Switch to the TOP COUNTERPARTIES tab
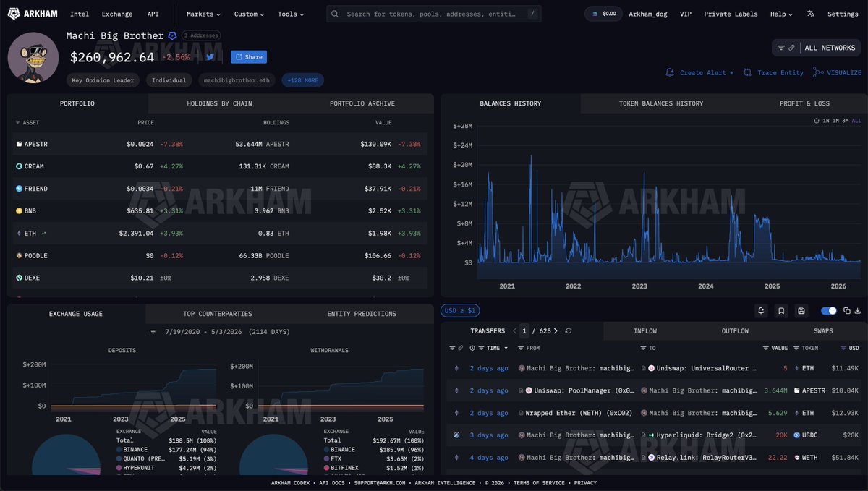Image resolution: width=868 pixels, height=491 pixels. (x=217, y=314)
